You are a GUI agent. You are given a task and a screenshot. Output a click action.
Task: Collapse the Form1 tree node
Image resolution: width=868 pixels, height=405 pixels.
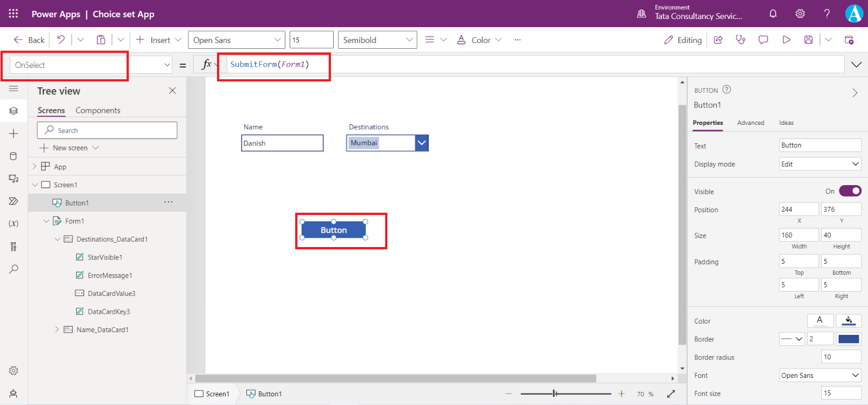point(47,221)
